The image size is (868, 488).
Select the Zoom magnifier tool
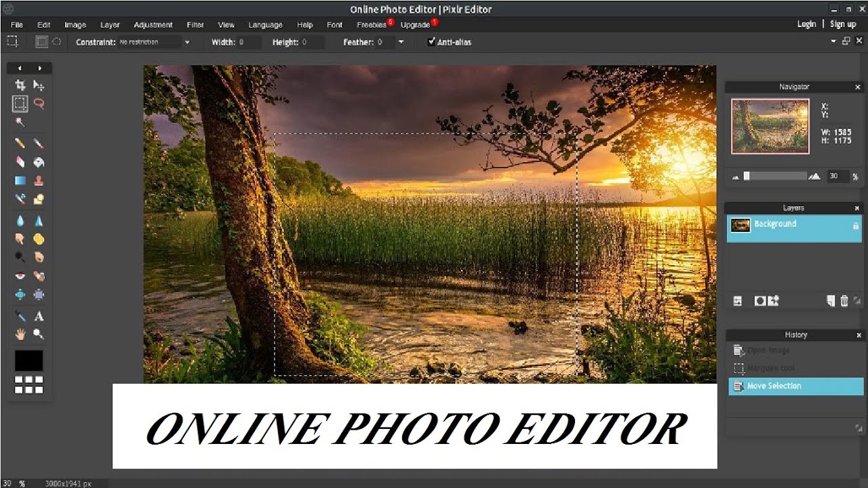tap(39, 334)
